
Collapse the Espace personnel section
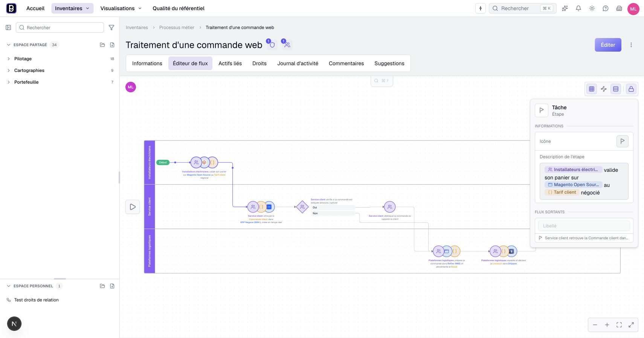tap(9, 286)
